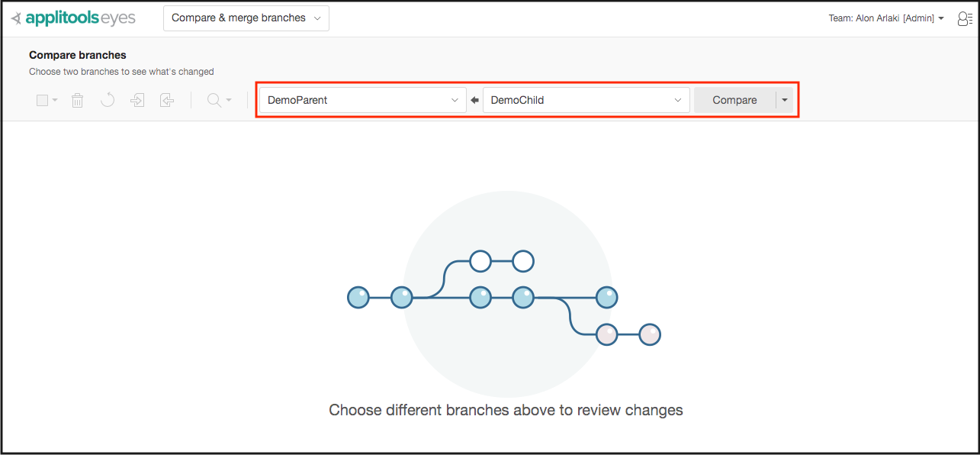
Task: Click the Choose different branches message text
Action: tap(506, 410)
